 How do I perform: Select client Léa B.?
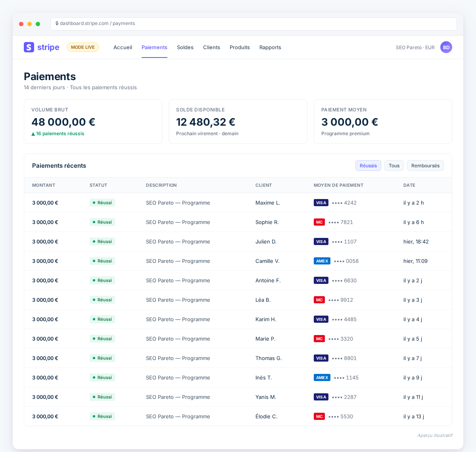click(263, 300)
